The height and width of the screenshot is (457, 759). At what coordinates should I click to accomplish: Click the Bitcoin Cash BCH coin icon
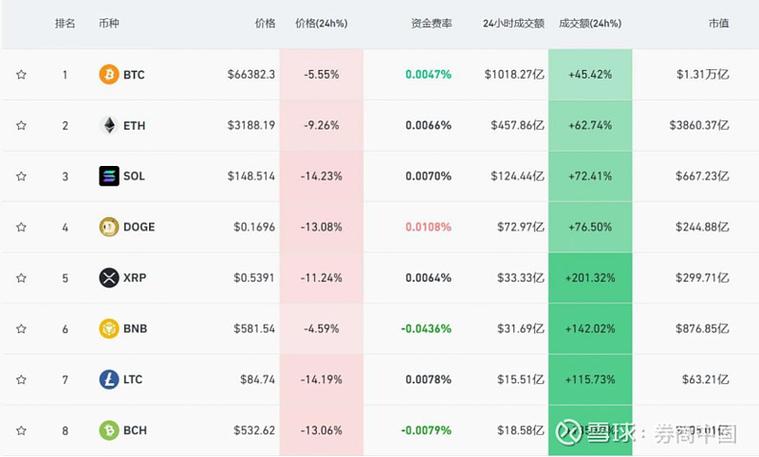click(x=109, y=430)
